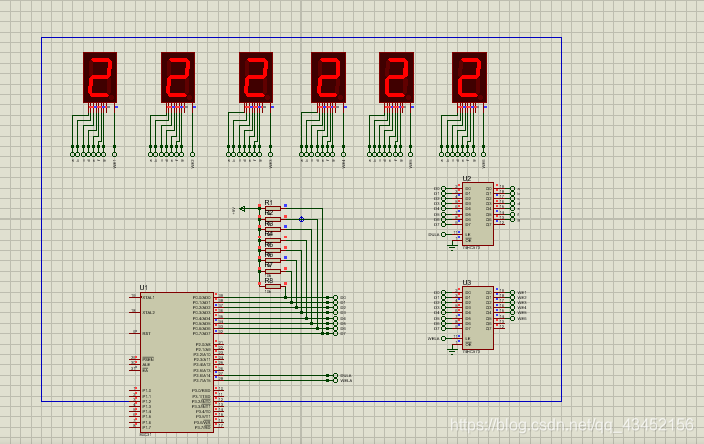704x444 pixels.
Task: Click the DULA terminal wired from U1
Action: click(335, 375)
